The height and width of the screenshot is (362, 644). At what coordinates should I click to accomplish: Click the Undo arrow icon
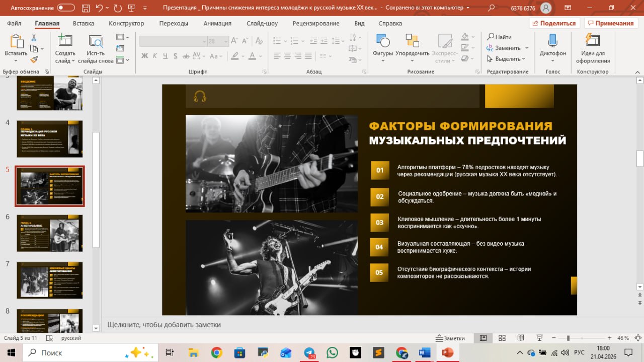(x=99, y=8)
